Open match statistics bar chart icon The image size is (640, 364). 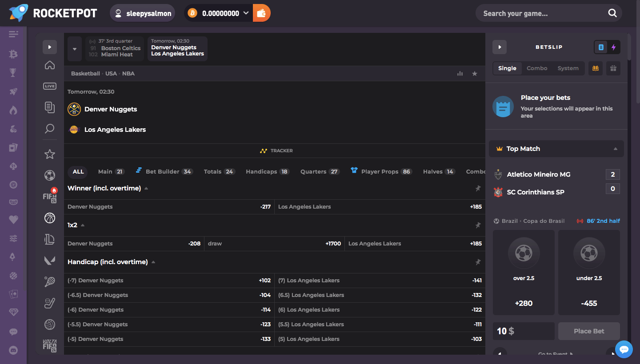coord(460,74)
